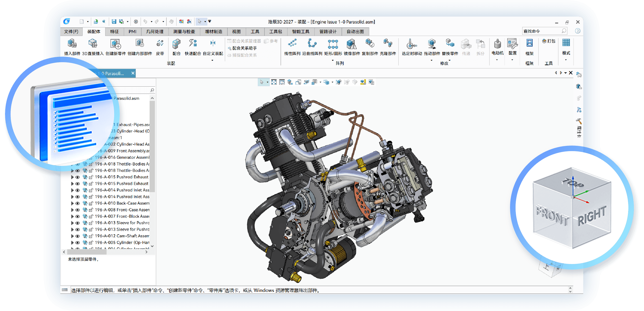
Task: Click the Open file folder icon
Action: pyautogui.click(x=96, y=21)
